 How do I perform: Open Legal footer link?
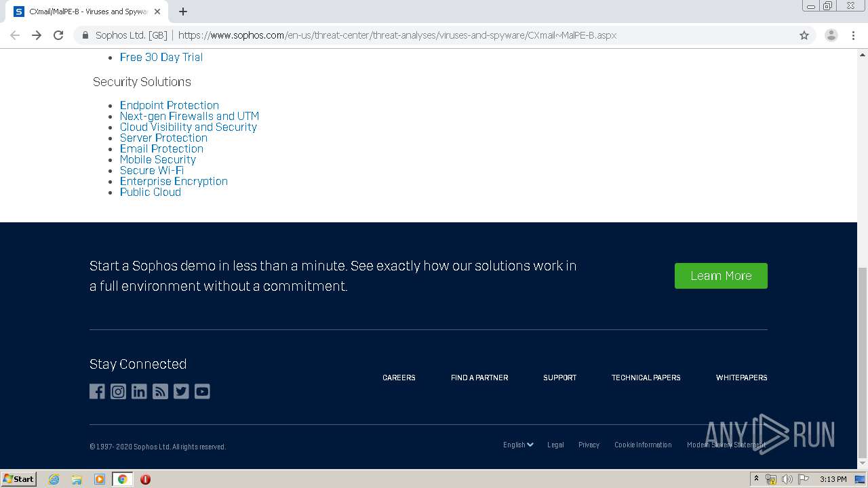pos(555,445)
